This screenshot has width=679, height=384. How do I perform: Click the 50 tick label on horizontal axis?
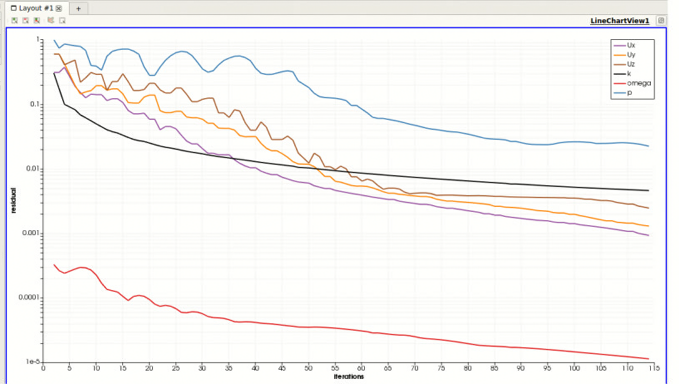tap(308, 368)
